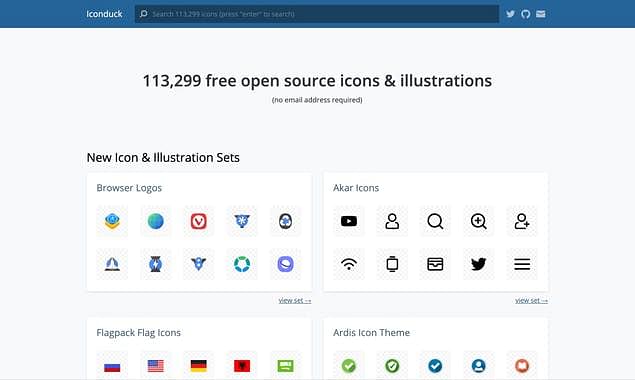Select the teal ring browser logo

coord(242,264)
